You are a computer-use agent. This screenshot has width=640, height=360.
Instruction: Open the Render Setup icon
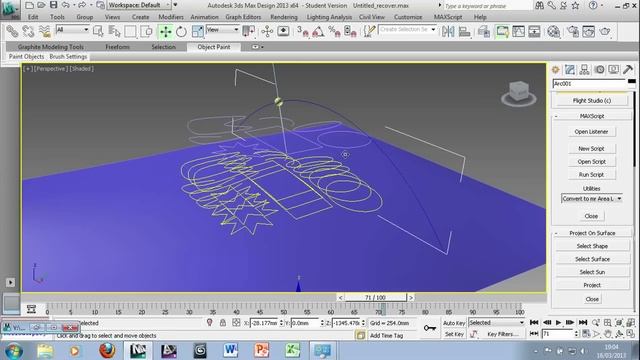573,31
